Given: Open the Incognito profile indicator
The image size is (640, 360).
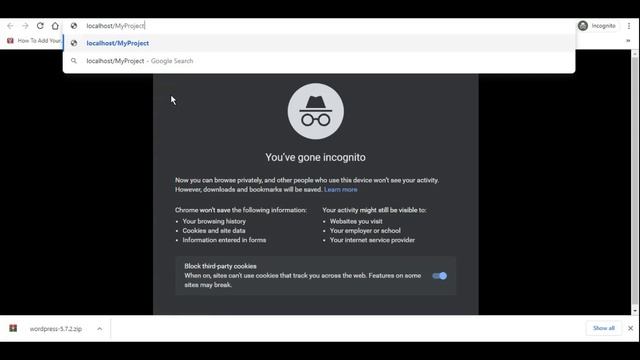Looking at the screenshot, I should (597, 26).
